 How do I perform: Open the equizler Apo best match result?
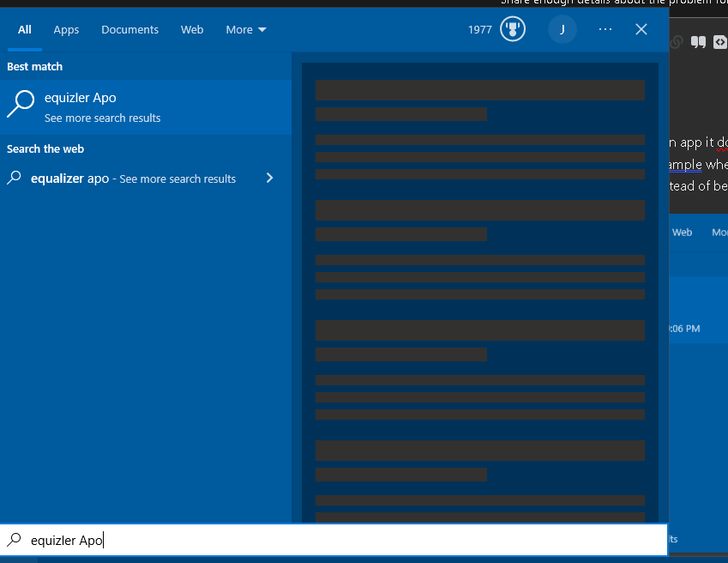pos(146,107)
